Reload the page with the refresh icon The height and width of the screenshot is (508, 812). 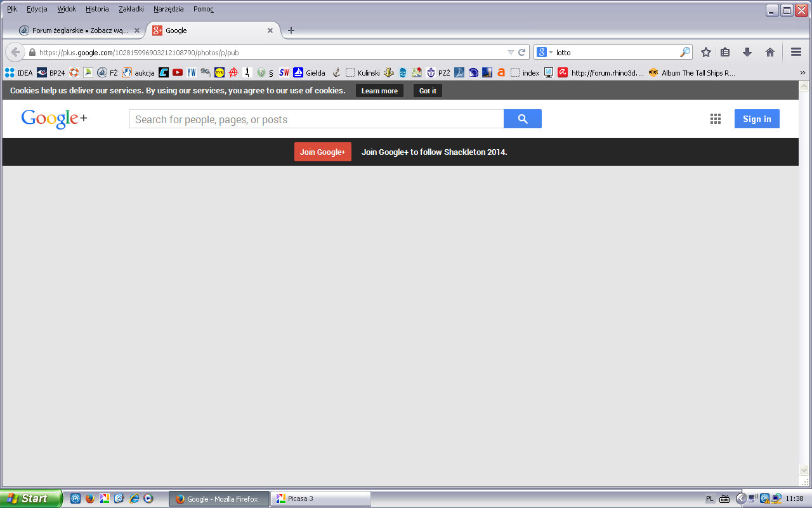(x=522, y=52)
